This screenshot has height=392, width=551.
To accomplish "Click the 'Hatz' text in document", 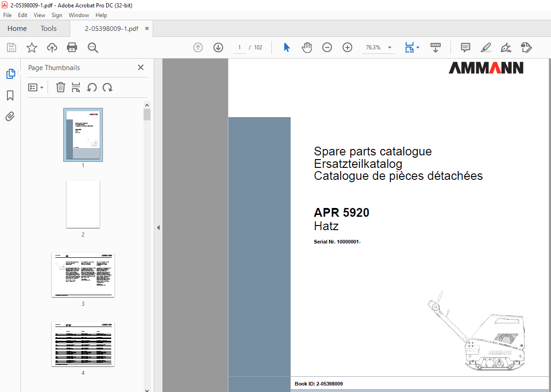I will [326, 226].
